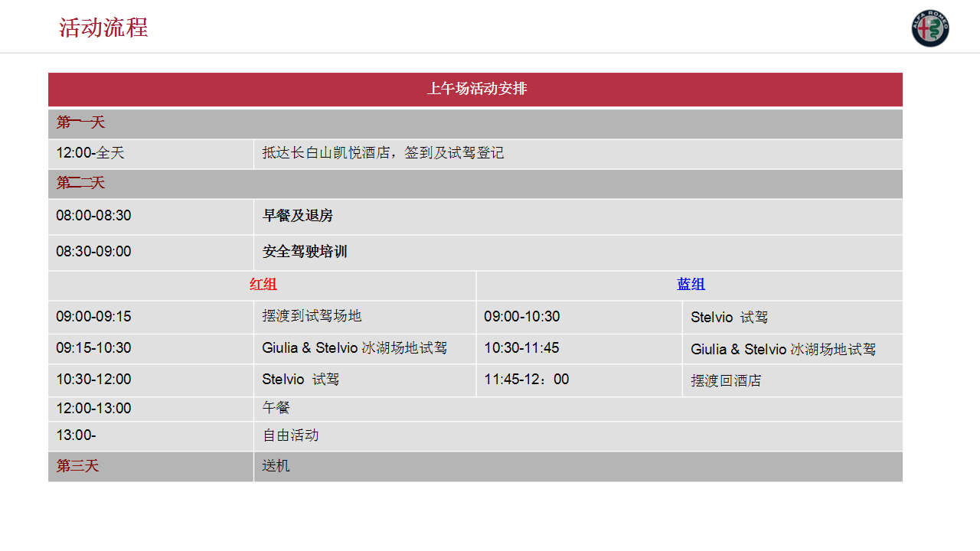Click 冰湖场地试驾 in the 09:15-10:30 row

404,348
